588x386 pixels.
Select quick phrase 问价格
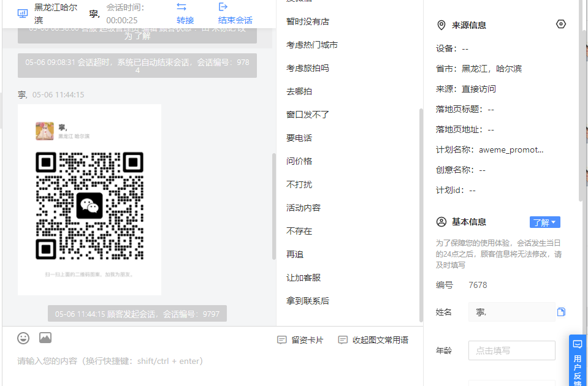299,161
